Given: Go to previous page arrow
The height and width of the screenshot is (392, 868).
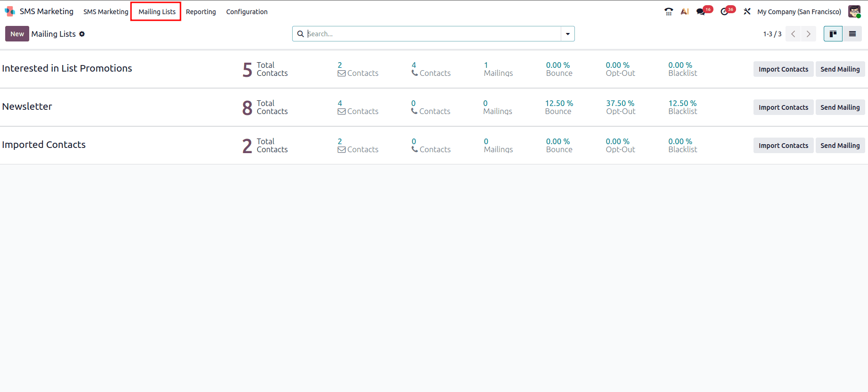Looking at the screenshot, I should pyautogui.click(x=793, y=33).
